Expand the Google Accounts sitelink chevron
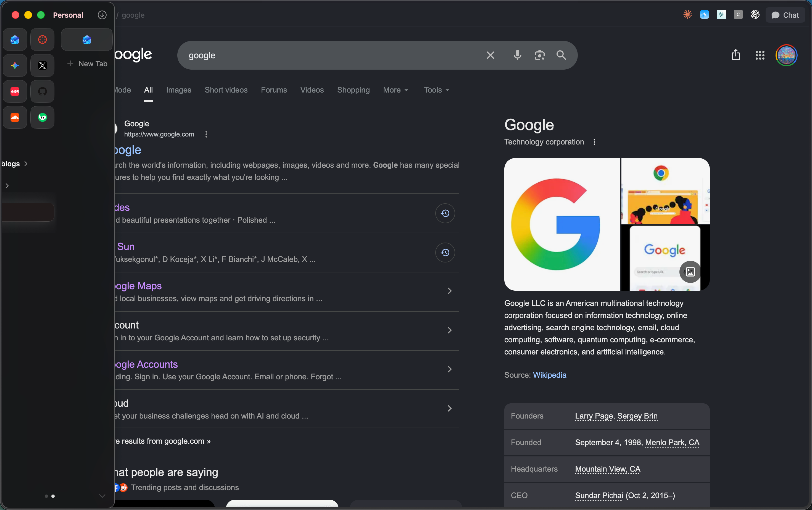This screenshot has height=510, width=812. [450, 369]
